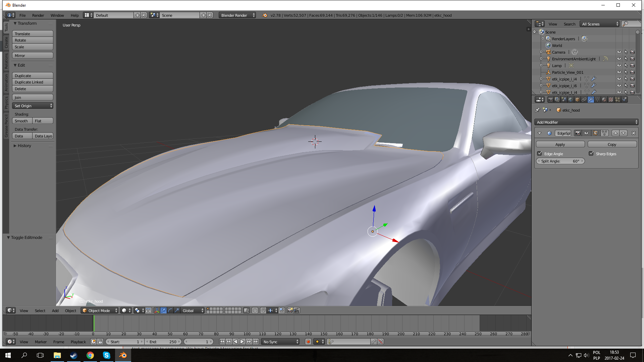
Task: Open the Global orientation dropdown
Action: pos(193,310)
